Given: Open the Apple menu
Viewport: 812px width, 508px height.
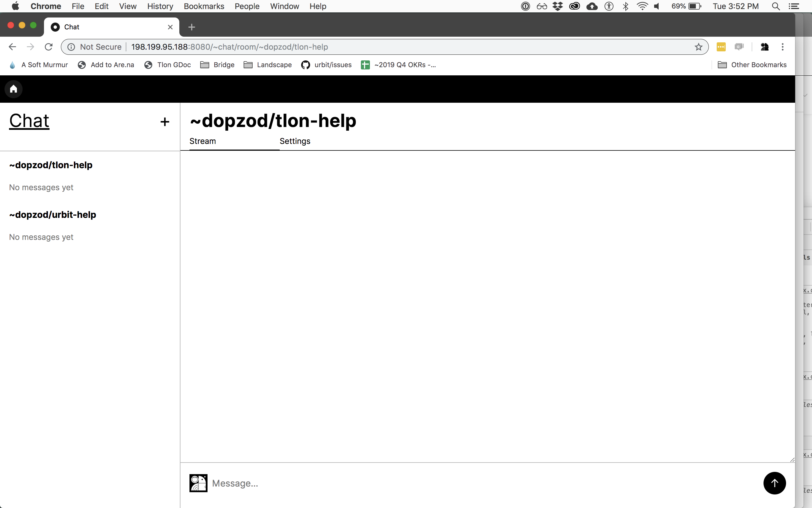Looking at the screenshot, I should (x=16, y=6).
